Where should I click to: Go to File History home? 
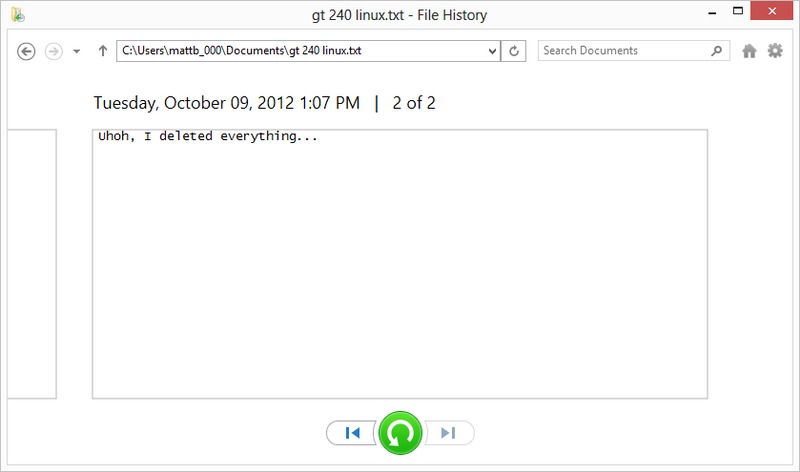749,50
